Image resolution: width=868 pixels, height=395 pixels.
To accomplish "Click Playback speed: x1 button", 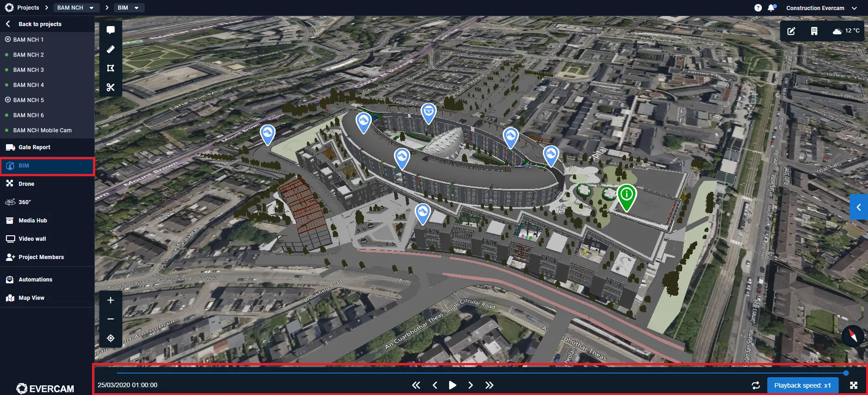I will click(803, 385).
